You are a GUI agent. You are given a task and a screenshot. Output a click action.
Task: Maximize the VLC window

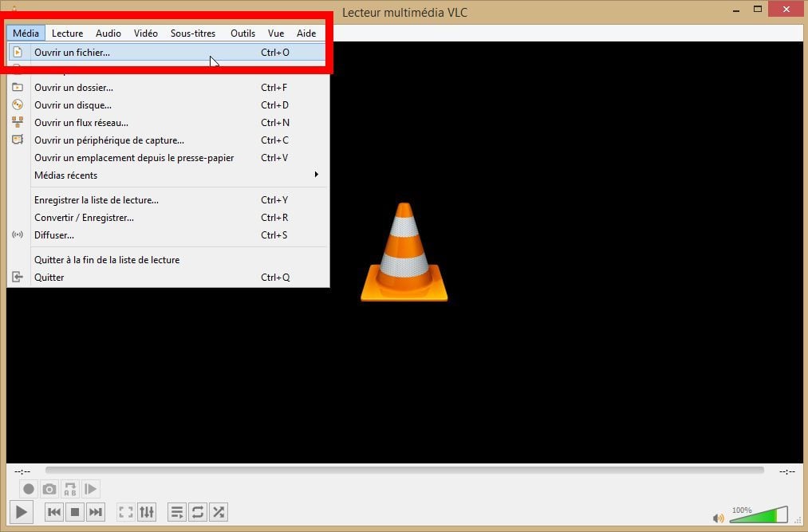[x=758, y=10]
